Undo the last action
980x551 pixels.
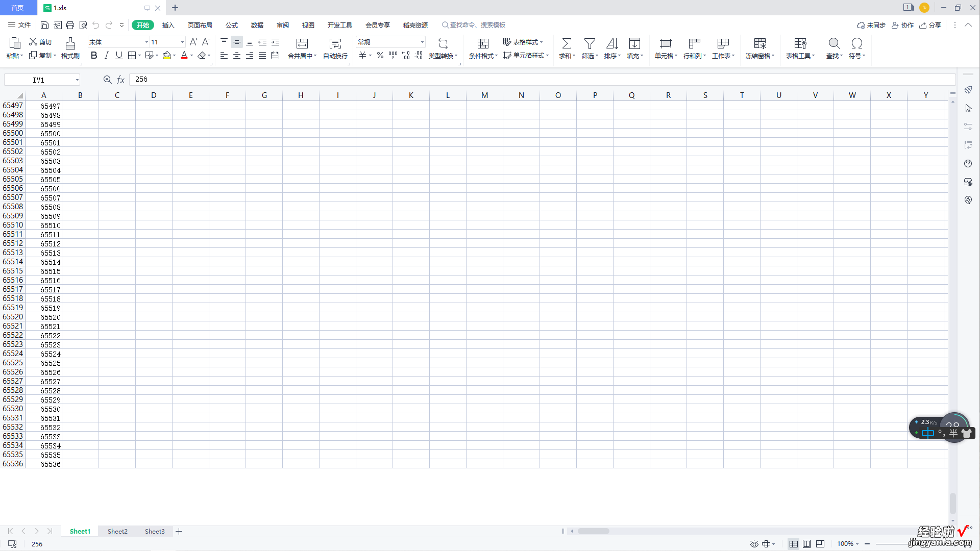(96, 25)
